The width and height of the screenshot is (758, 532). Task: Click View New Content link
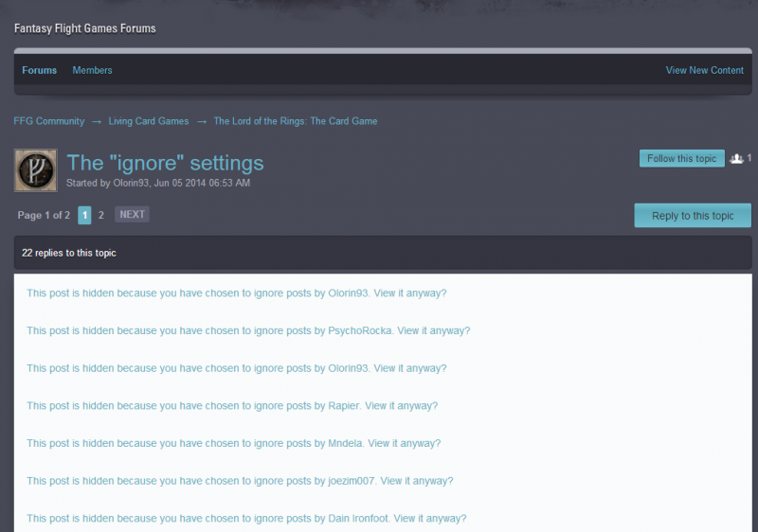pyautogui.click(x=704, y=70)
